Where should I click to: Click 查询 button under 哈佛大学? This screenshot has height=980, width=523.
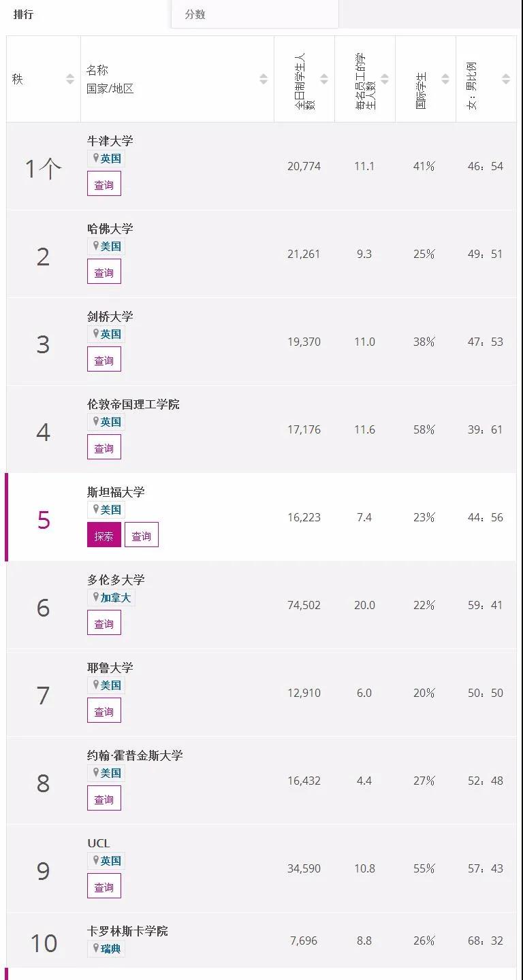[x=104, y=272]
